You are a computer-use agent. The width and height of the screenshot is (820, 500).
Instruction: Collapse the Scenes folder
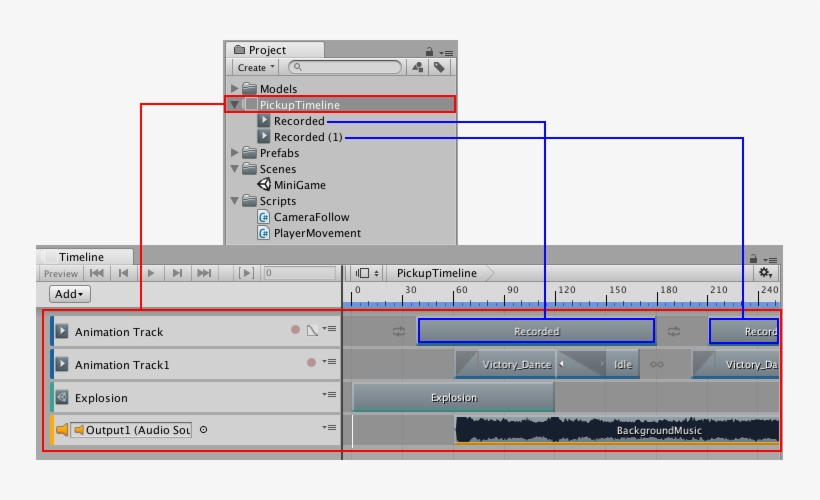point(234,169)
